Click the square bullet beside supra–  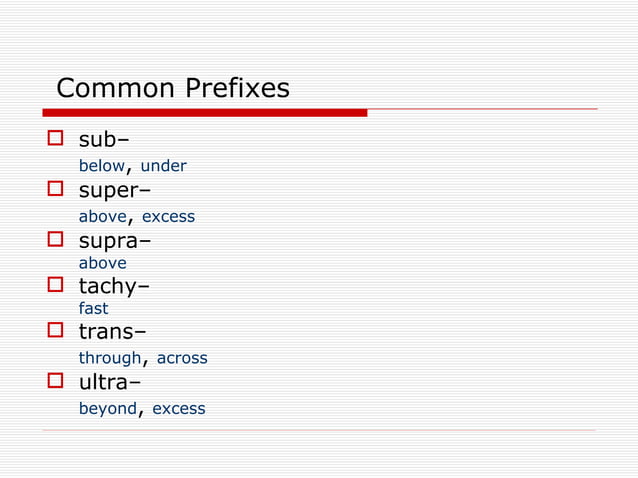click(x=56, y=240)
